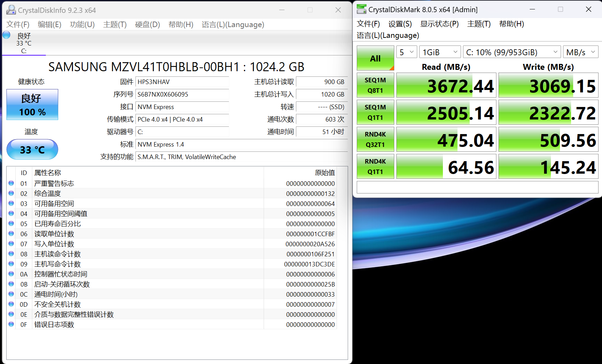This screenshot has width=602, height=364.
Task: Open 语言(L)(Language) menu in CrystalDiskMark
Action: click(x=388, y=35)
